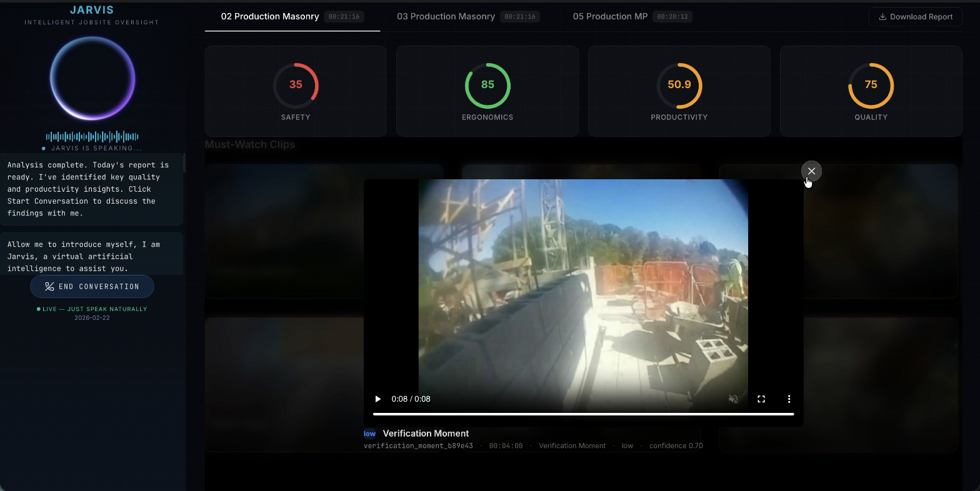This screenshot has width=980, height=491.
Task: Click the 00:04:00 timestamp
Action: click(x=506, y=446)
